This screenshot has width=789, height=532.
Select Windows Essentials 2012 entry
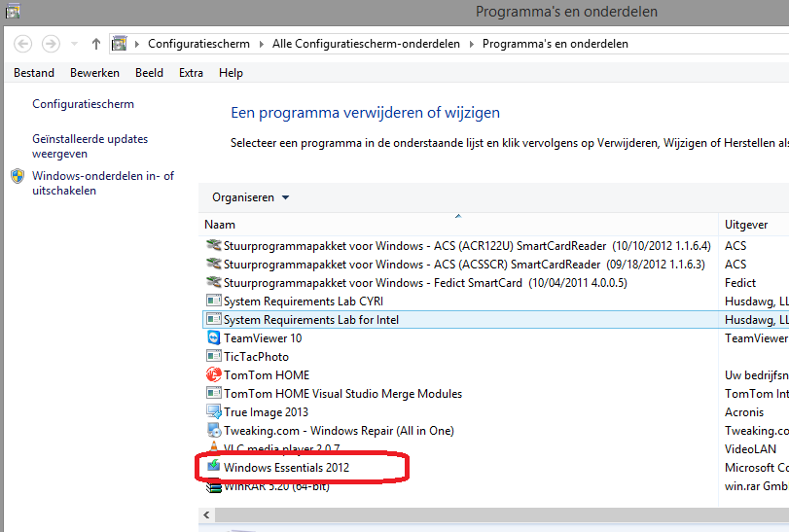[286, 468]
